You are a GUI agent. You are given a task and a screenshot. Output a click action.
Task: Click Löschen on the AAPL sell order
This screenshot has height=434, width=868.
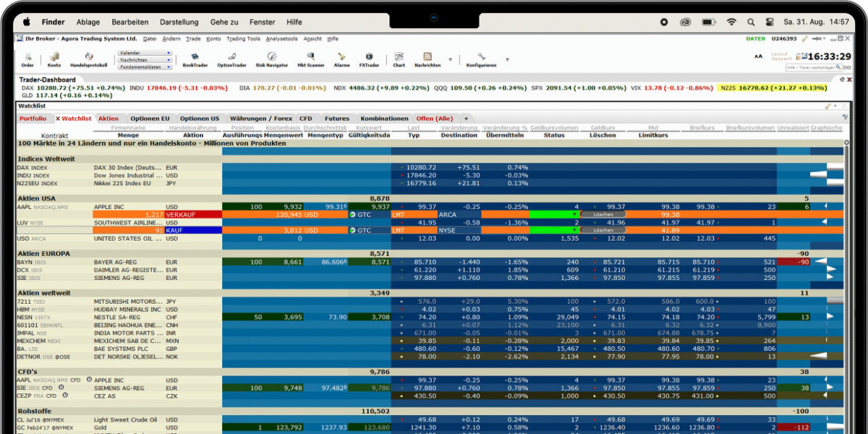tap(603, 215)
